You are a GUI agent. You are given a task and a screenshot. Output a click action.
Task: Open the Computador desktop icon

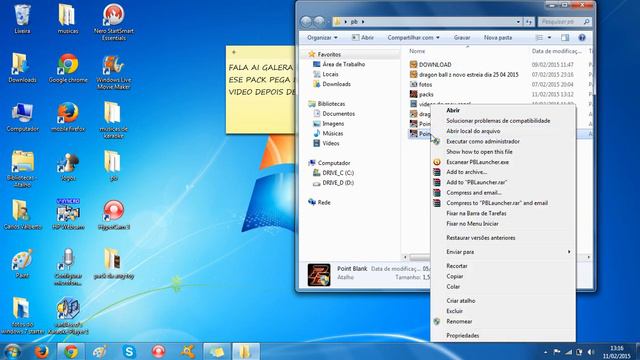[x=22, y=117]
